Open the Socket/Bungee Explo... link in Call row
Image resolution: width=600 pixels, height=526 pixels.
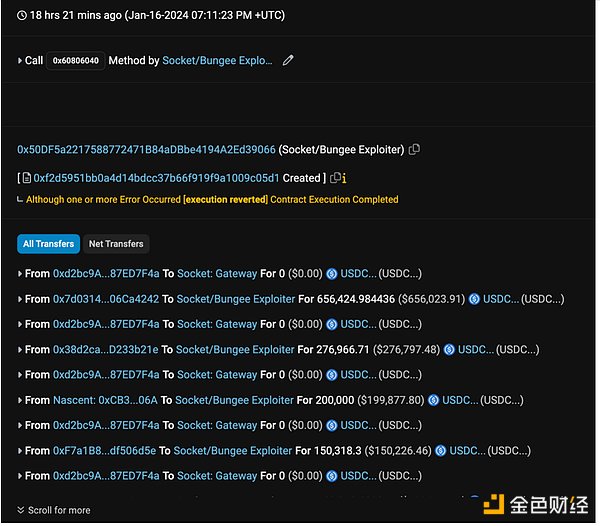(x=217, y=61)
